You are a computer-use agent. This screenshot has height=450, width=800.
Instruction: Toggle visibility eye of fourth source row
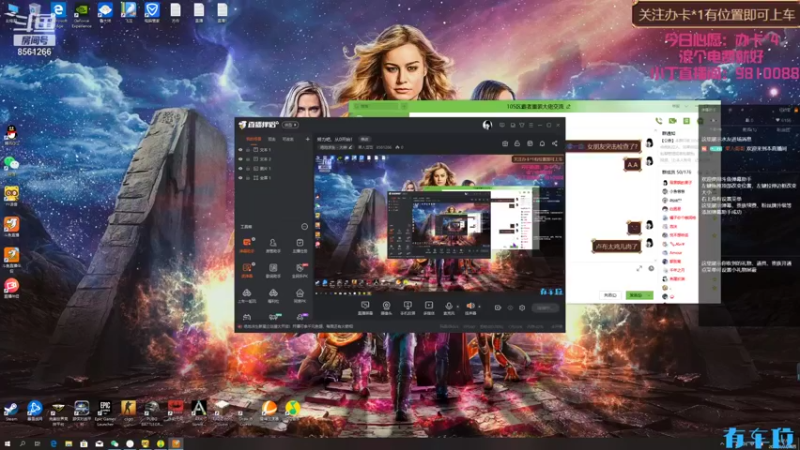pos(240,178)
